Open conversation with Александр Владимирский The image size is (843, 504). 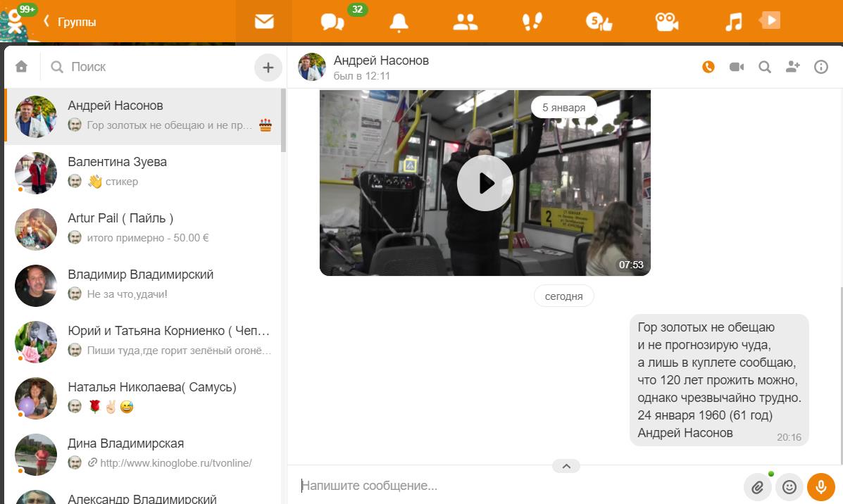142,494
